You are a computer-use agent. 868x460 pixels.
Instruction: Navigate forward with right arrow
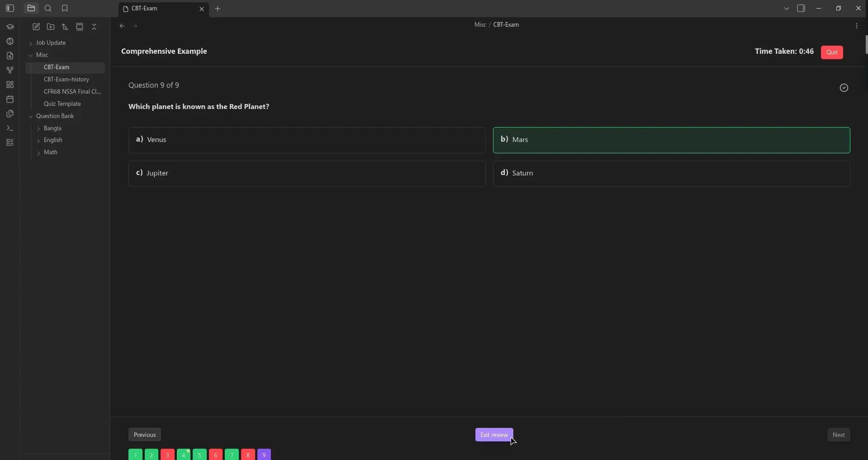click(135, 26)
